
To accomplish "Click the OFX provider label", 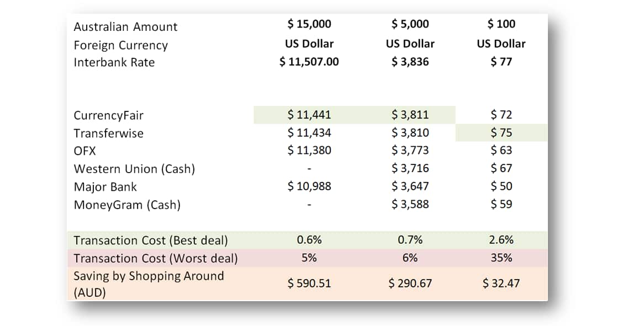I will point(85,151).
